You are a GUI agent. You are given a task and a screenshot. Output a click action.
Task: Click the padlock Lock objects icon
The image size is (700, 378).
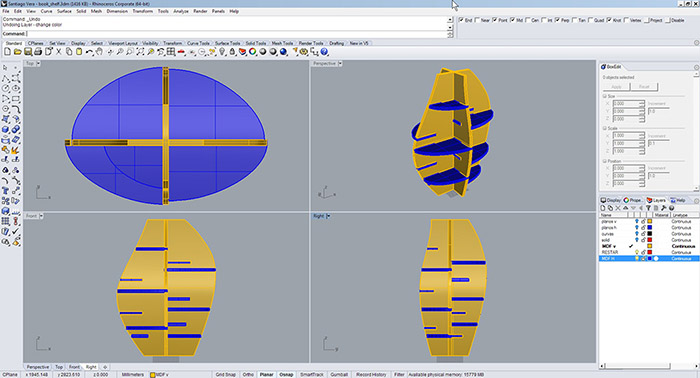coord(232,52)
